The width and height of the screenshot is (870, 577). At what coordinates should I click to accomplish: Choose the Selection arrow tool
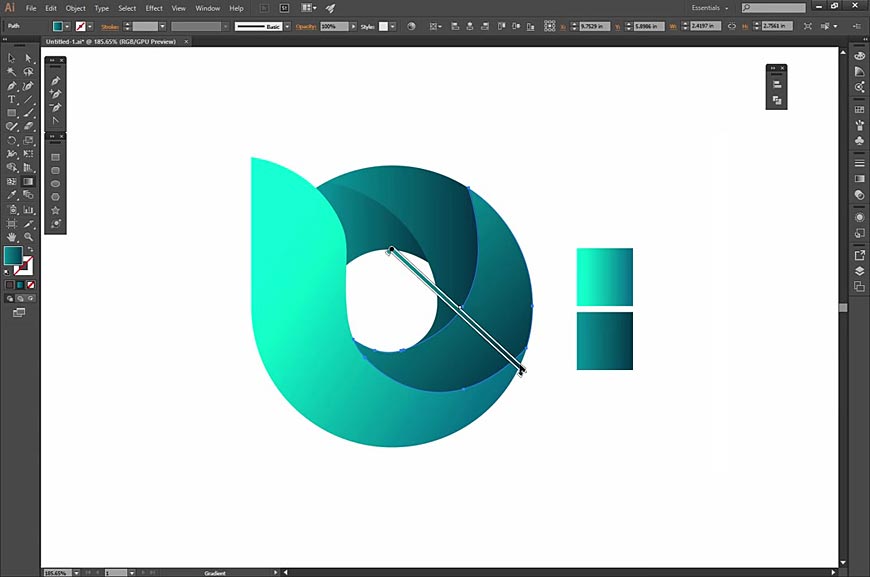[12, 59]
